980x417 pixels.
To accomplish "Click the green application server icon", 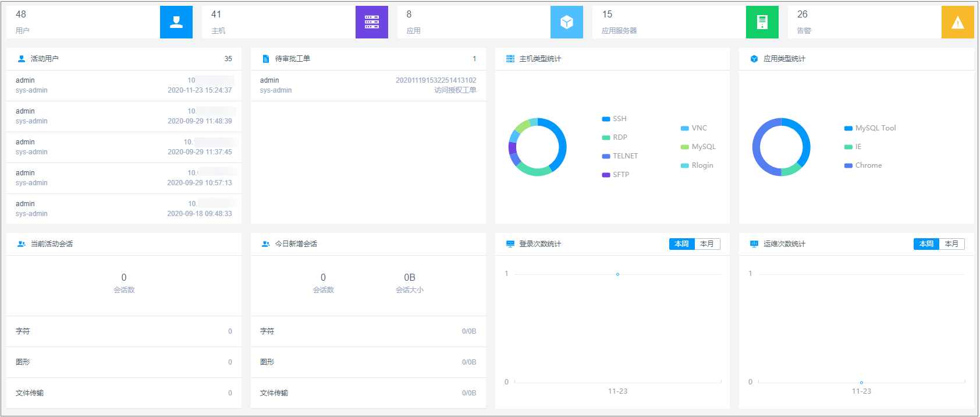I will (762, 22).
